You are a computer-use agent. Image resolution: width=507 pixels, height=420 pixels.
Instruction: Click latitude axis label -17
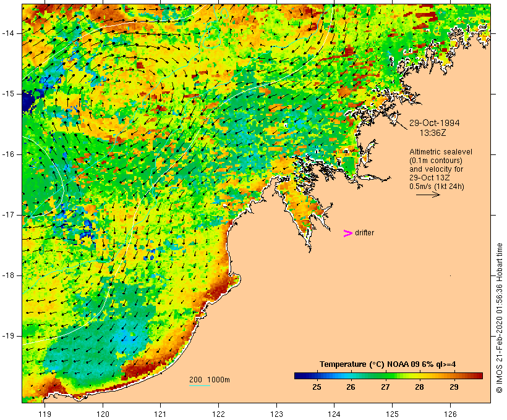7,215
